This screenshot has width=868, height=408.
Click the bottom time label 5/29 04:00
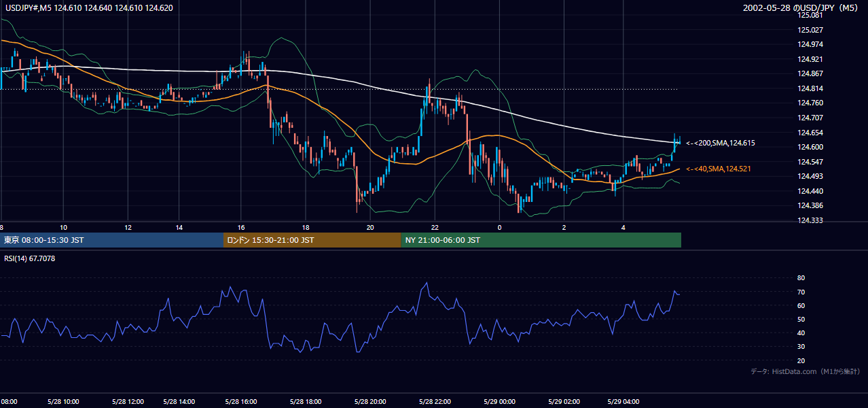click(623, 402)
